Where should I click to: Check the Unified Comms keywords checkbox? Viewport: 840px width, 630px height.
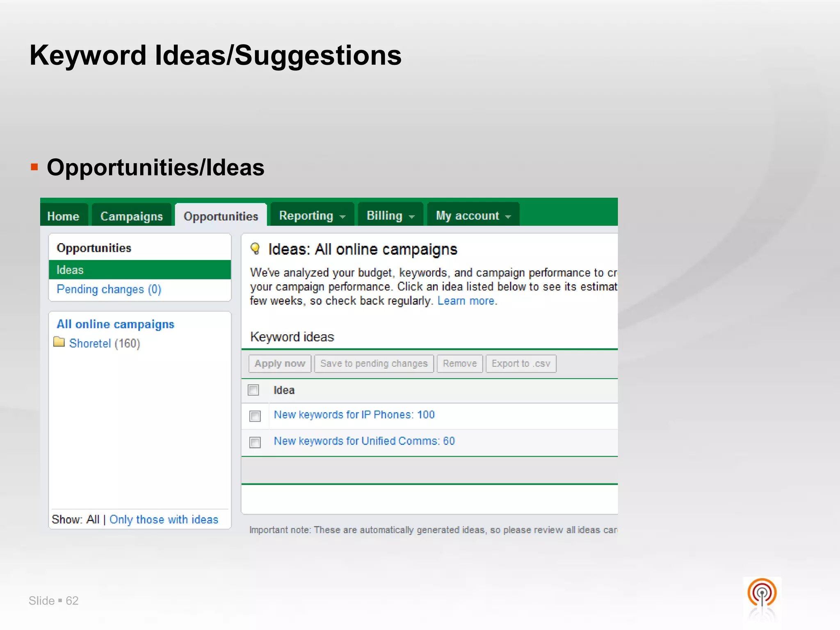[x=255, y=442]
